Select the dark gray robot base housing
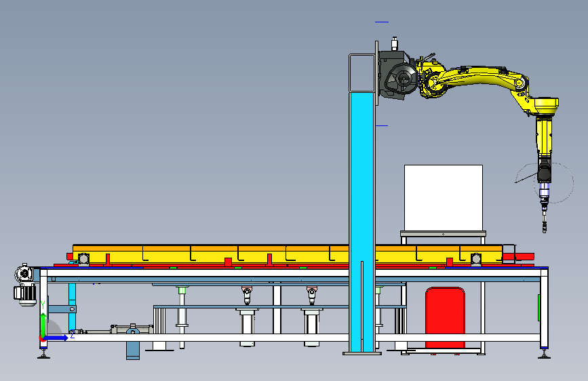588x381 pixels. tap(397, 75)
